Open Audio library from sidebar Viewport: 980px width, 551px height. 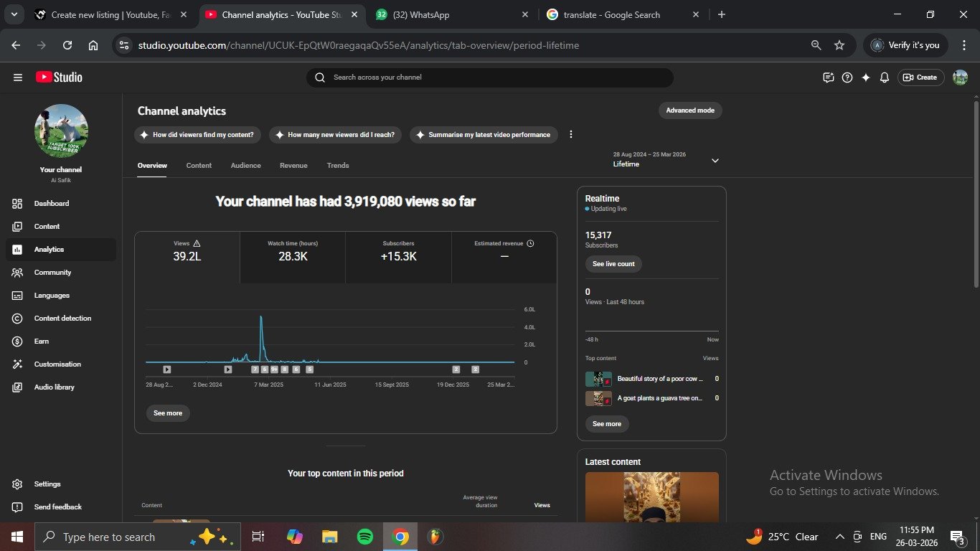click(x=54, y=387)
